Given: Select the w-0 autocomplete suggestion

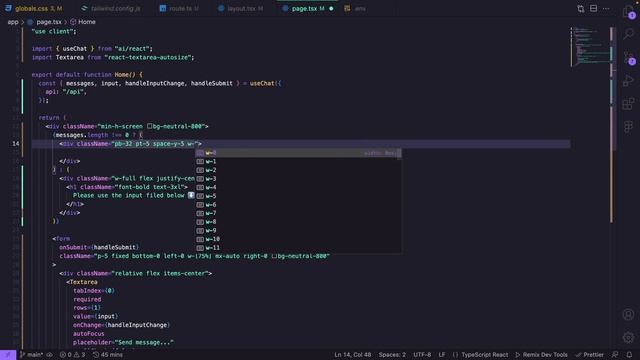Looking at the screenshot, I should click(x=298, y=153).
